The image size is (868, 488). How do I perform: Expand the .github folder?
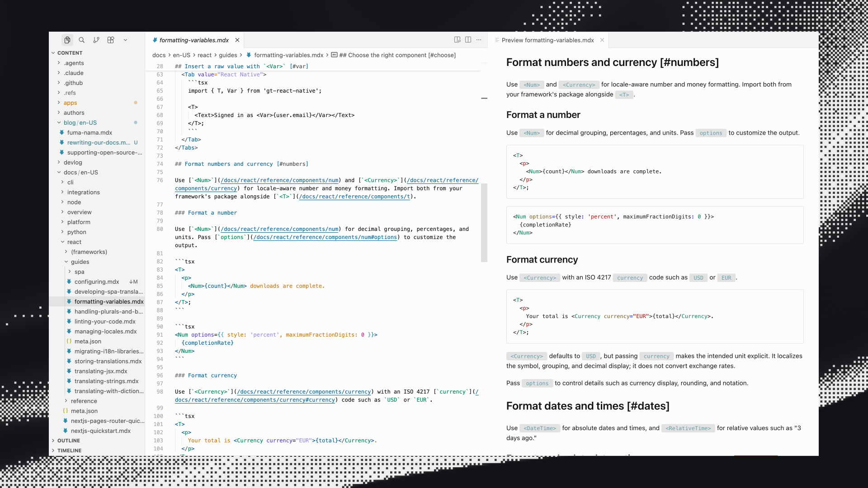(x=97, y=83)
